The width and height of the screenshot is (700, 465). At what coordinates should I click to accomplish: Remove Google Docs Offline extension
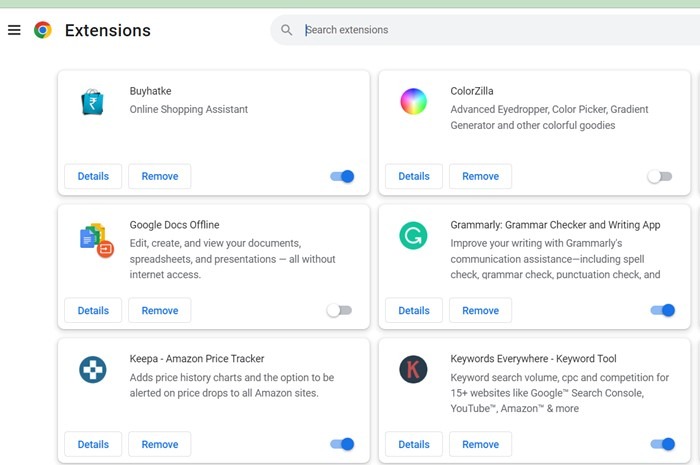pyautogui.click(x=160, y=310)
